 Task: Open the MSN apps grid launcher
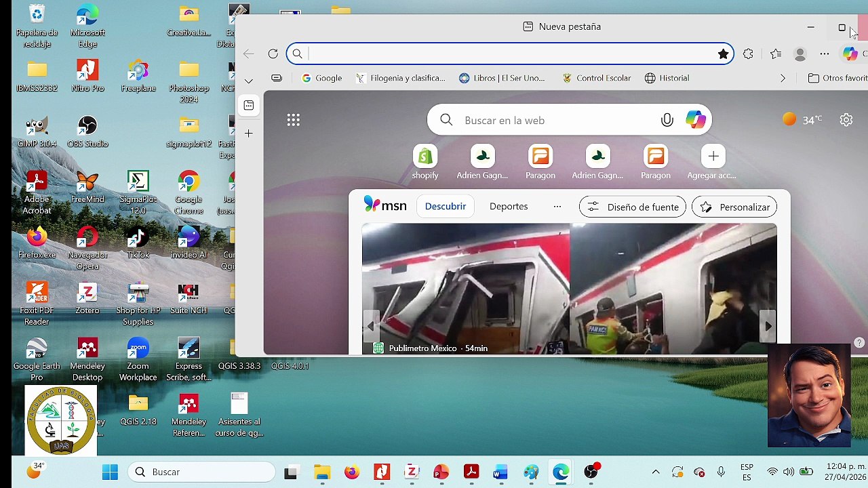coord(293,120)
